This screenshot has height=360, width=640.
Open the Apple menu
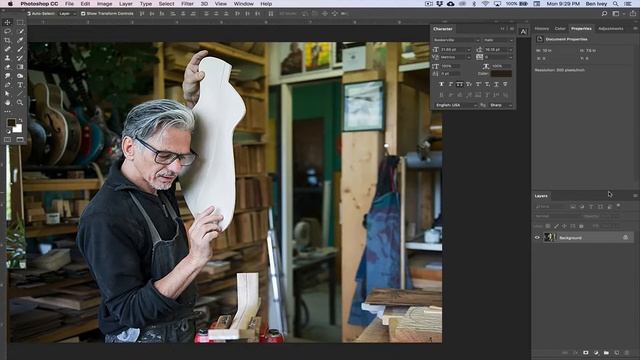click(x=10, y=4)
